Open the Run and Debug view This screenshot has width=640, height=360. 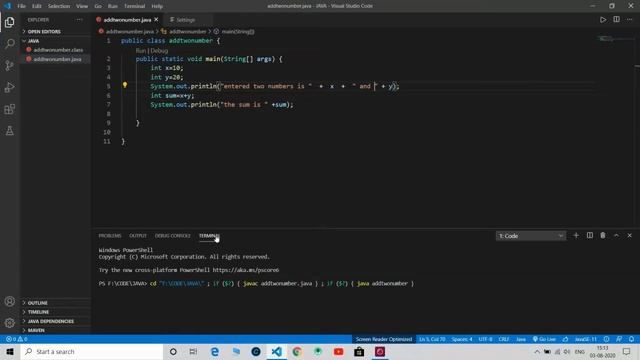point(10,87)
